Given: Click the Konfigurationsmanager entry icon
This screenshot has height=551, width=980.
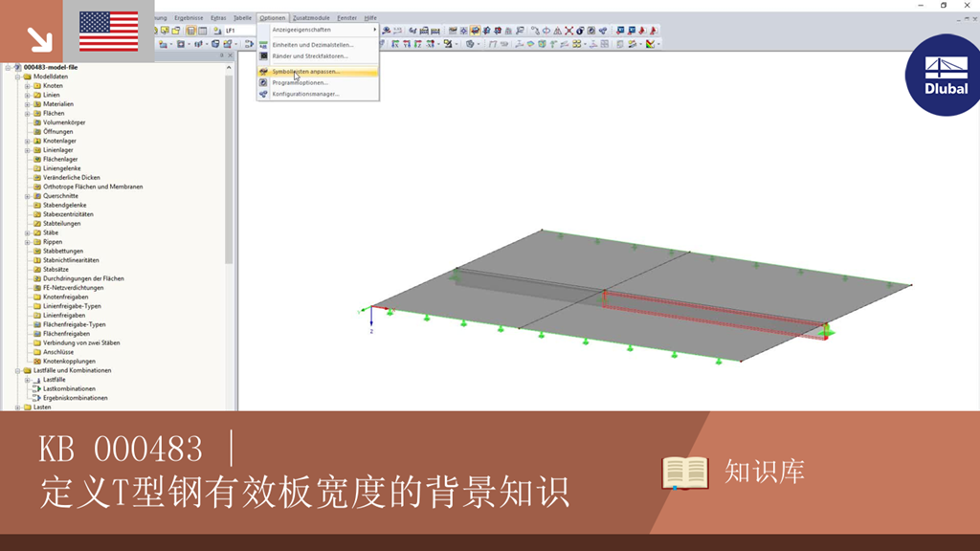Looking at the screenshot, I should click(264, 94).
